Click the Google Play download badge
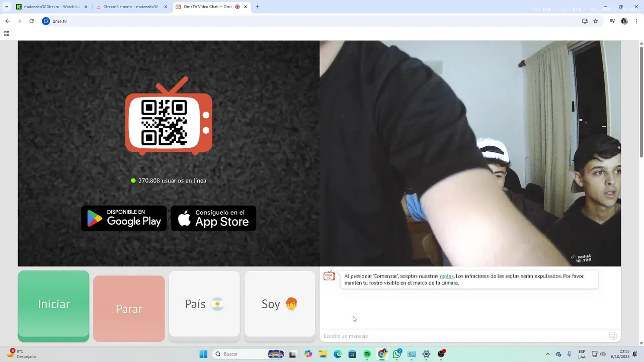This screenshot has height=362, width=644. [124, 218]
